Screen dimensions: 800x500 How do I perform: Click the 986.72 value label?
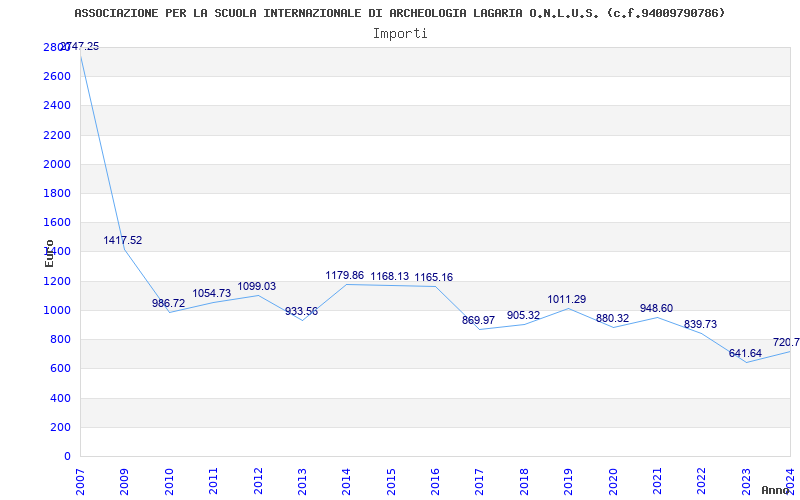point(168,303)
